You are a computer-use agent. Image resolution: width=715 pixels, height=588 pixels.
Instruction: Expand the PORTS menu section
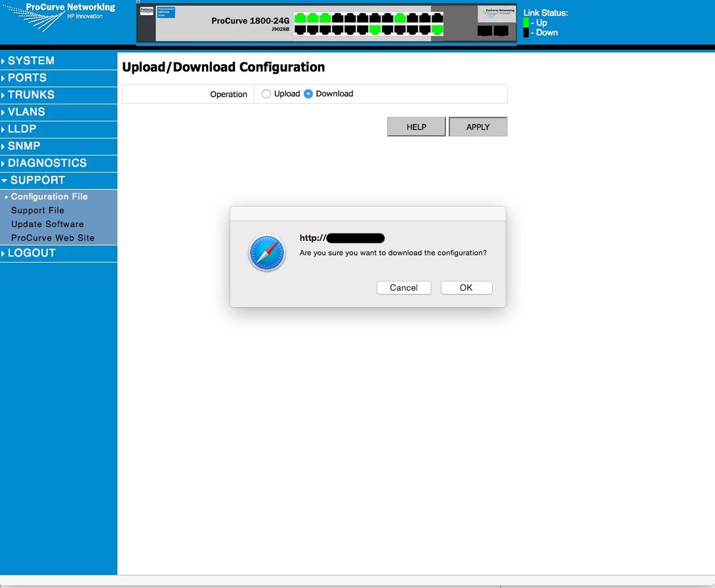(x=58, y=78)
